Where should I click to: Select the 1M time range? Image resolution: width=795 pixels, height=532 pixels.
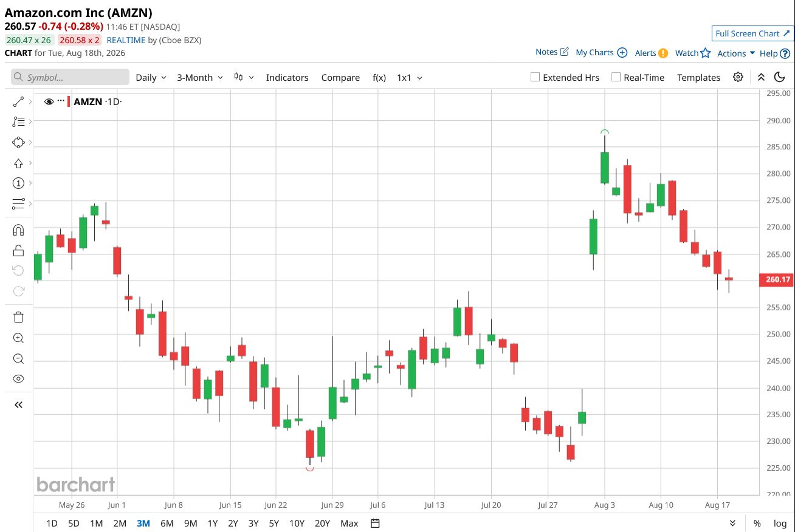[x=96, y=523]
